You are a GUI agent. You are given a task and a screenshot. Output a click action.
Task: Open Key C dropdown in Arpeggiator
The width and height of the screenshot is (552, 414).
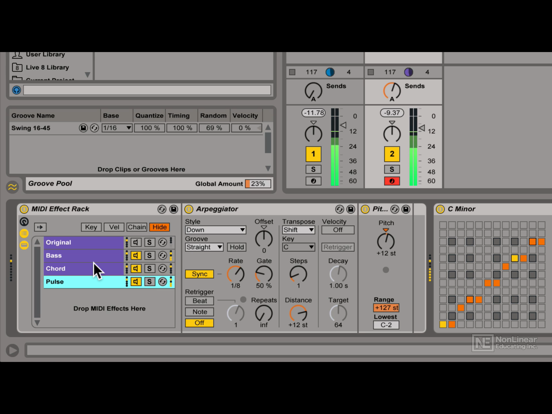[298, 247]
